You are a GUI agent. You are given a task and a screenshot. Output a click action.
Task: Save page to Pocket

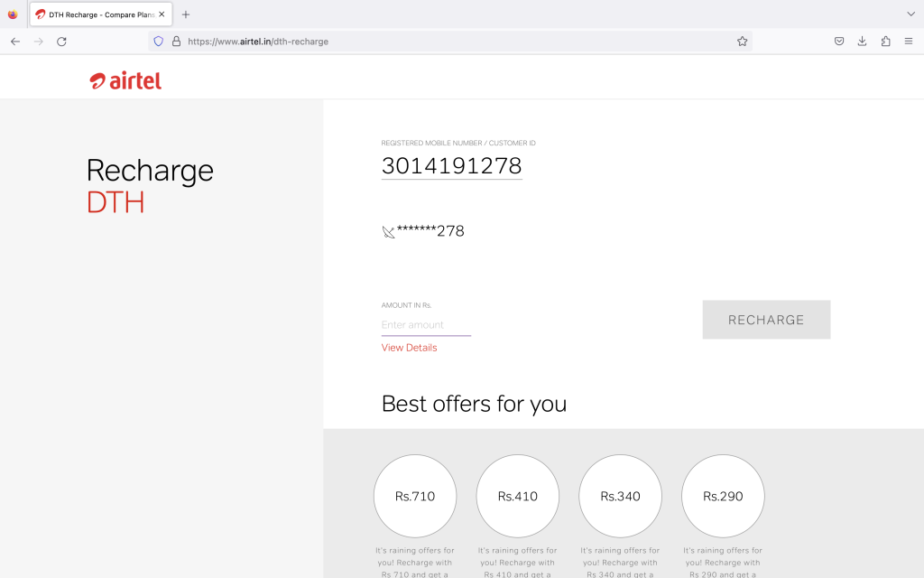coord(839,42)
